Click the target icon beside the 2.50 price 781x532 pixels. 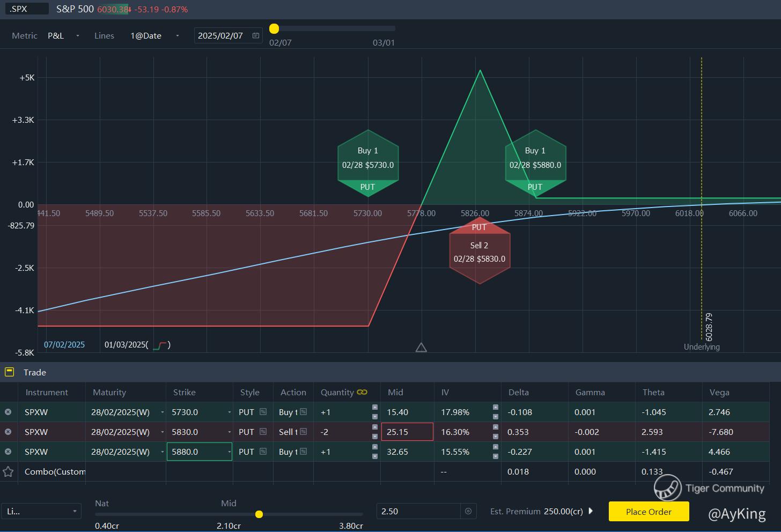468,511
